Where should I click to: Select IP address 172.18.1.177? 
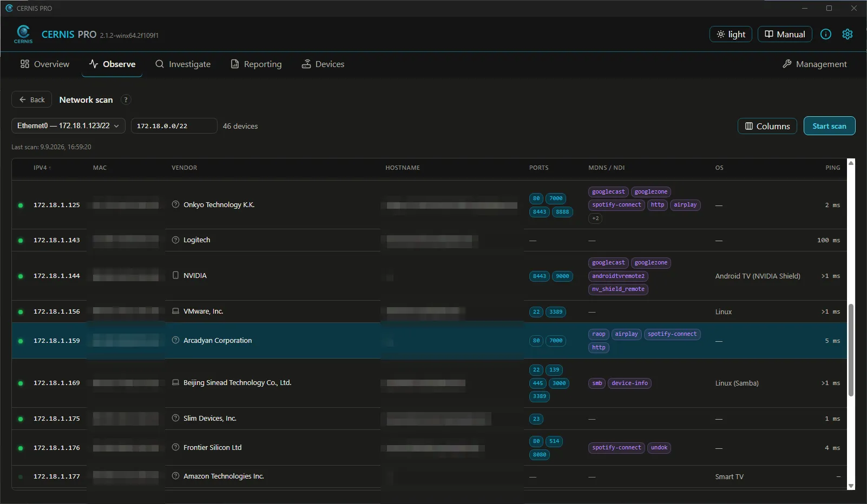[56, 476]
